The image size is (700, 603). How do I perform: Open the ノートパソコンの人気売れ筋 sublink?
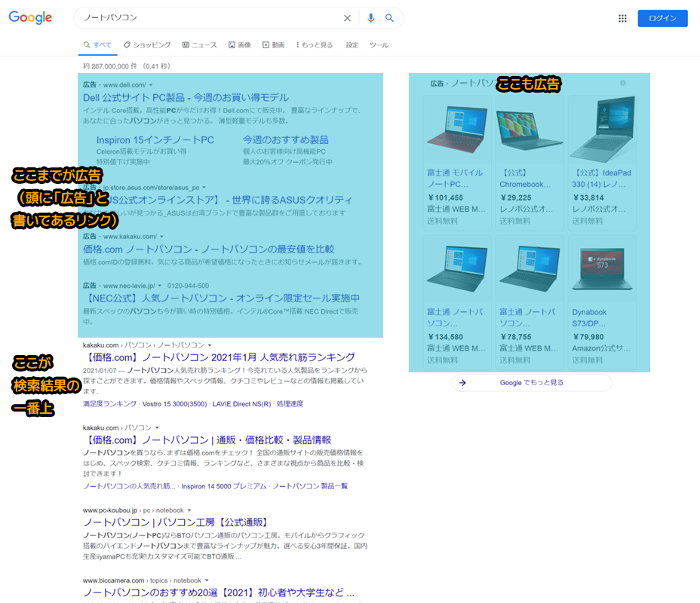pos(130,486)
